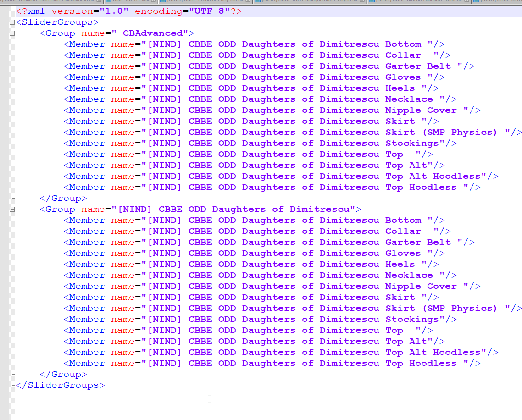Click the Bottom member in the second group
This screenshot has width=522, height=420.
254,221
